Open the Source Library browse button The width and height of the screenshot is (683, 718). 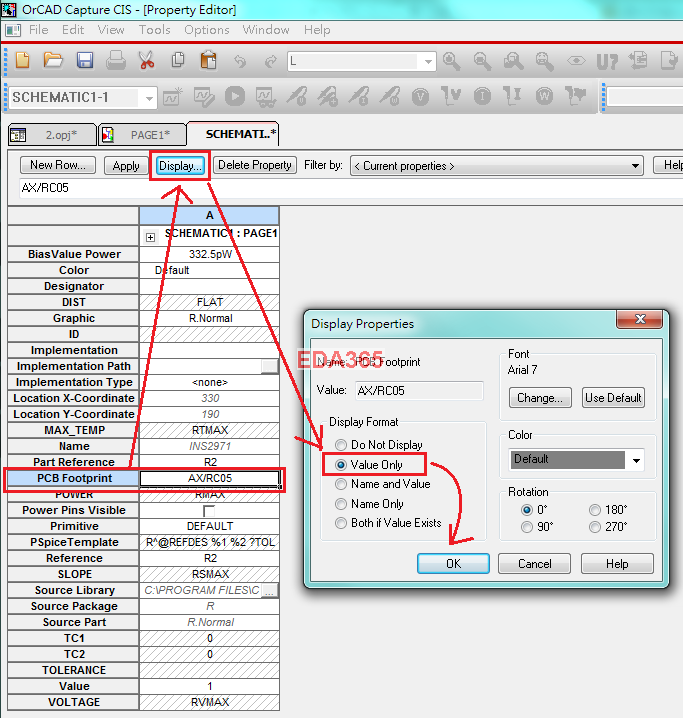[270, 591]
